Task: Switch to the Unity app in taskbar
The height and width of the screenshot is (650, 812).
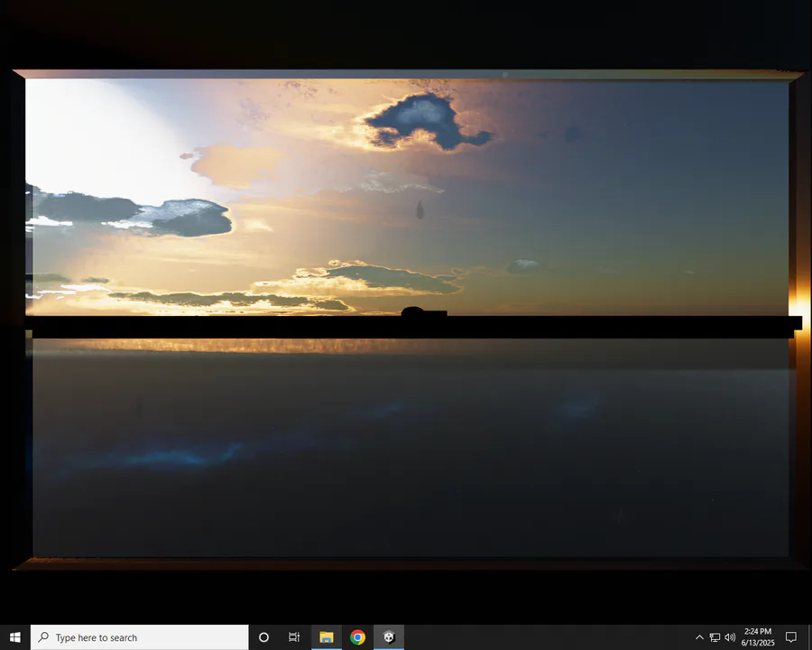Action: click(389, 637)
